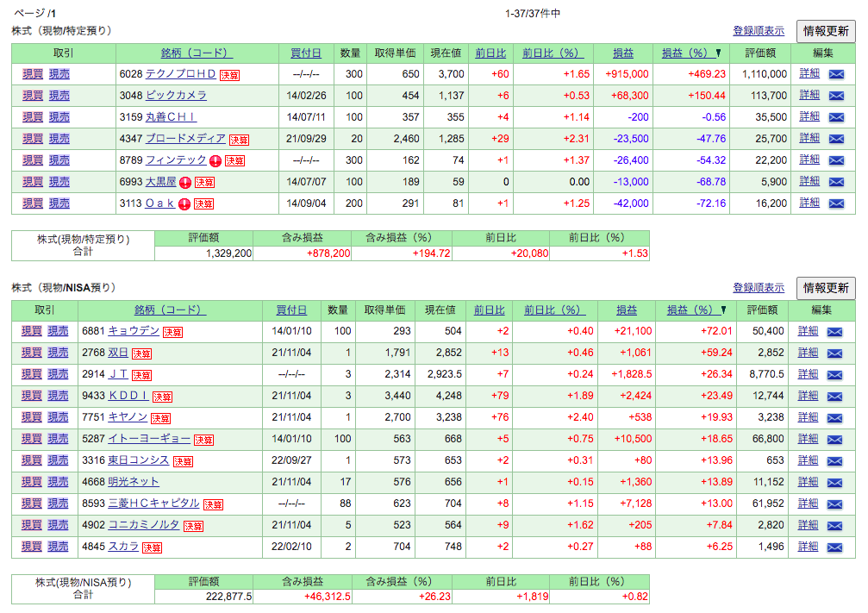The height and width of the screenshot is (613, 868).
Task: Open the 三菱HCキャピタル stock link
Action: tap(153, 503)
